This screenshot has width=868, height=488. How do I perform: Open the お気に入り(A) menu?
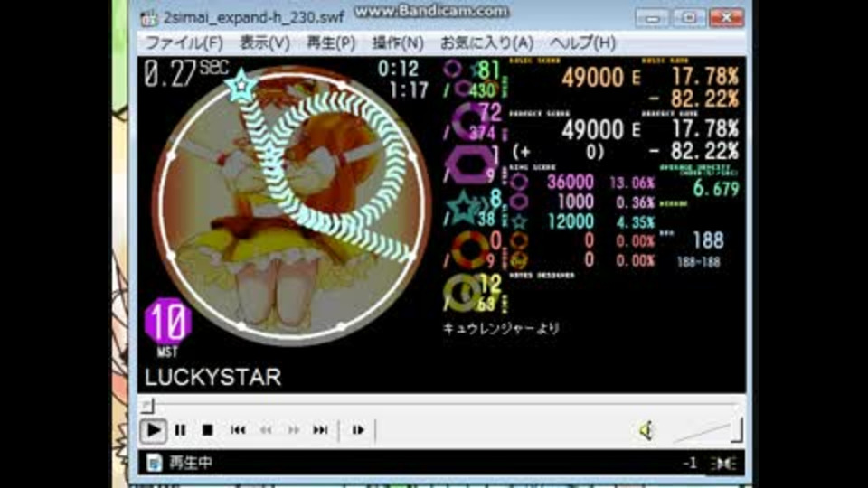pyautogui.click(x=486, y=42)
